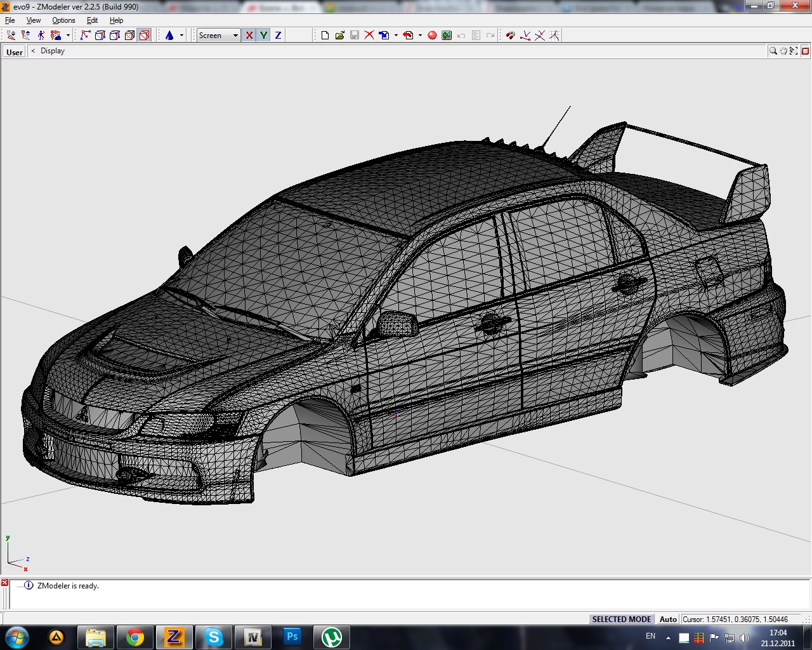Open the Options menu
812x650 pixels.
pos(63,20)
